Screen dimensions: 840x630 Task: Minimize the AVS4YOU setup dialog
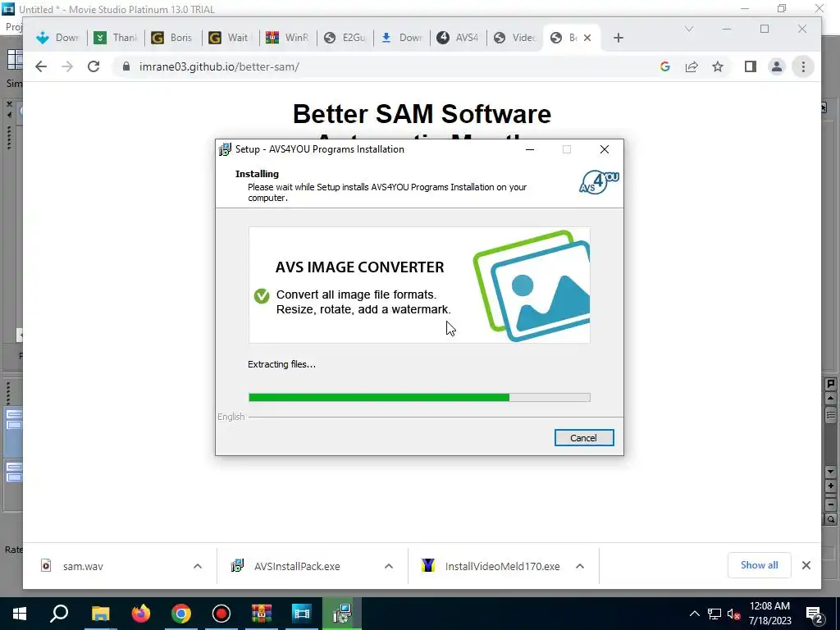pos(530,149)
